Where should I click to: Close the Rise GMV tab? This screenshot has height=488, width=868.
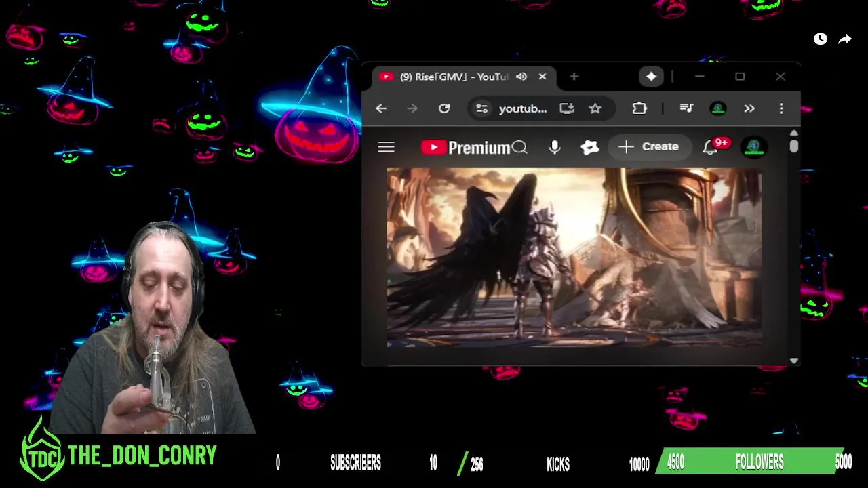(x=542, y=77)
